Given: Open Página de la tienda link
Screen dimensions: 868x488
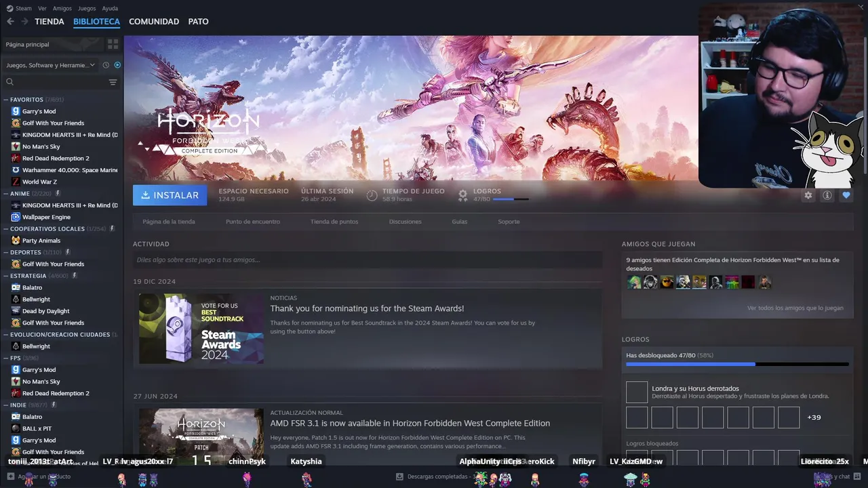Looking at the screenshot, I should pyautogui.click(x=169, y=222).
